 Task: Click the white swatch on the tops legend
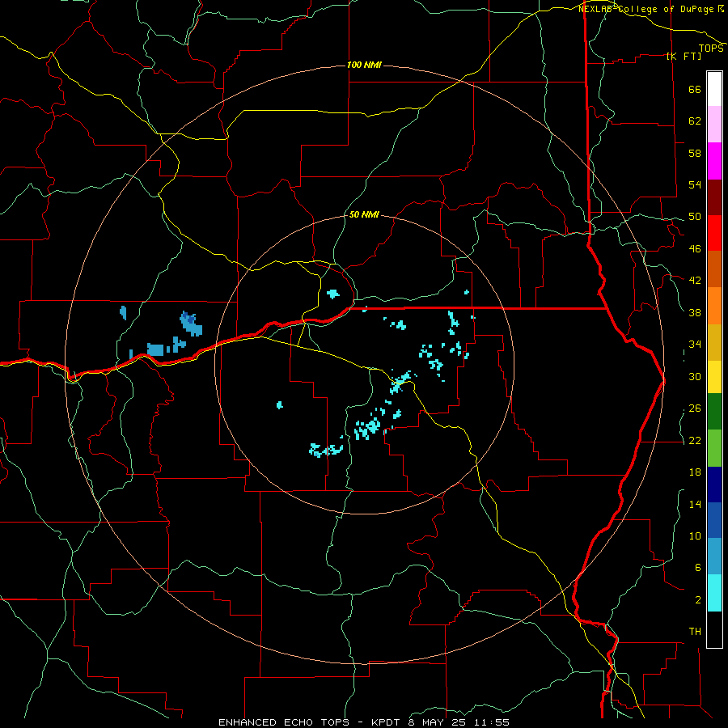coord(714,89)
